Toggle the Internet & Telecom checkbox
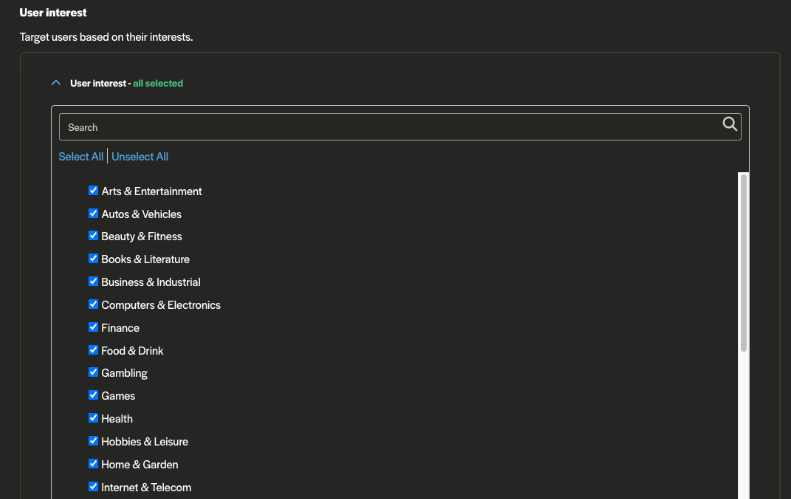 93,487
